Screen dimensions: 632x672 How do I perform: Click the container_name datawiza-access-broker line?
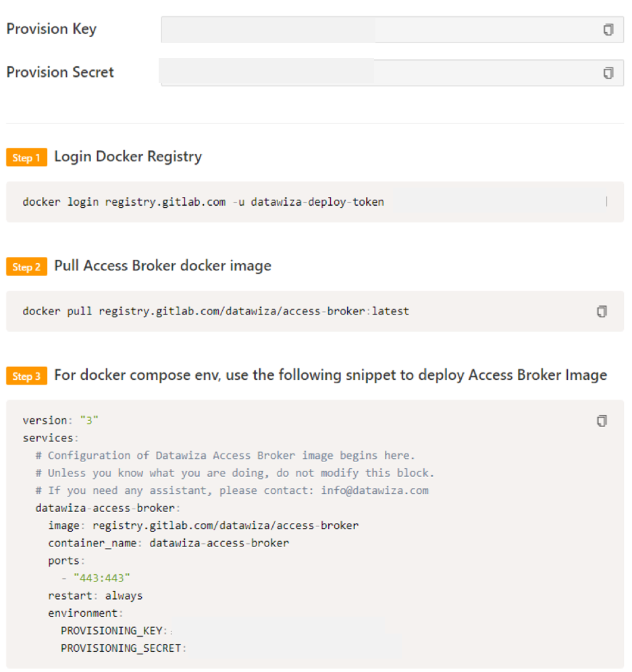[169, 543]
